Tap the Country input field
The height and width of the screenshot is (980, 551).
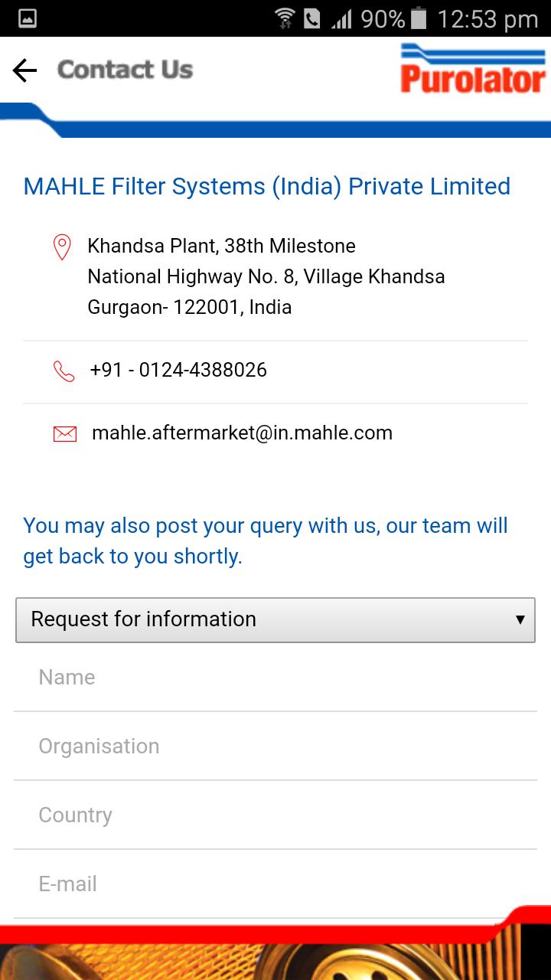[x=275, y=815]
